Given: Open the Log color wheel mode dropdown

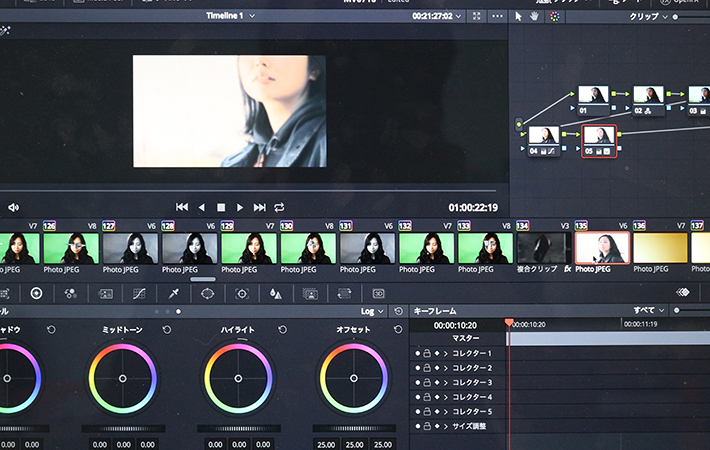Looking at the screenshot, I should click(x=372, y=311).
